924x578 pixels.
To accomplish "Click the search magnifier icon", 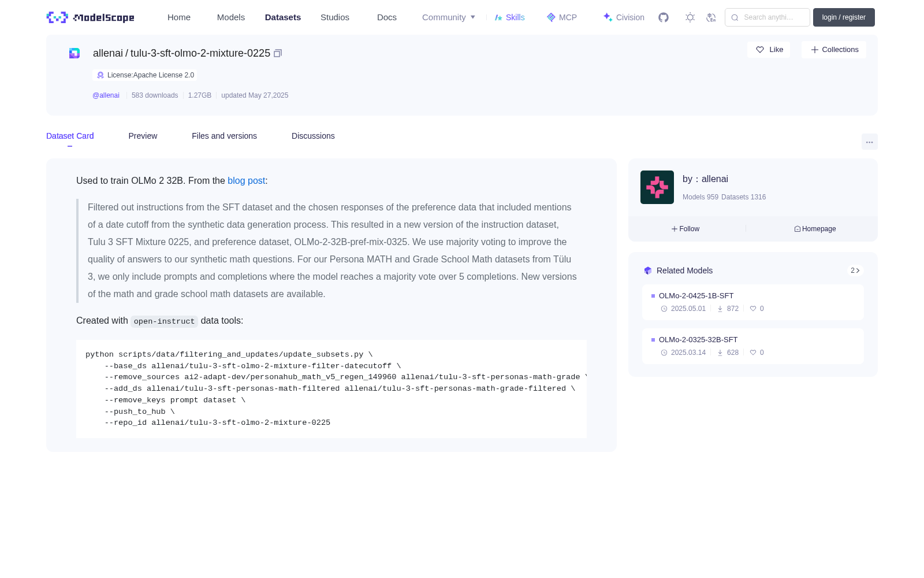I will coord(735,17).
